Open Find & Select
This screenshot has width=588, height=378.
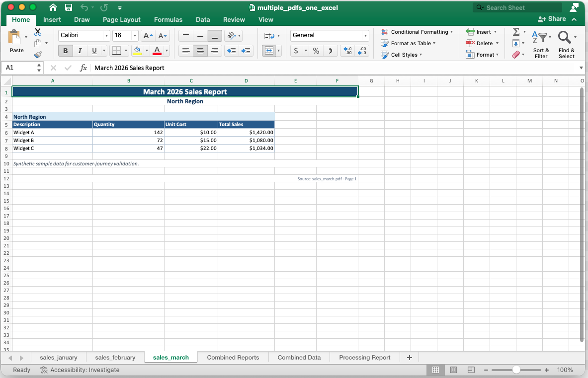tap(566, 44)
